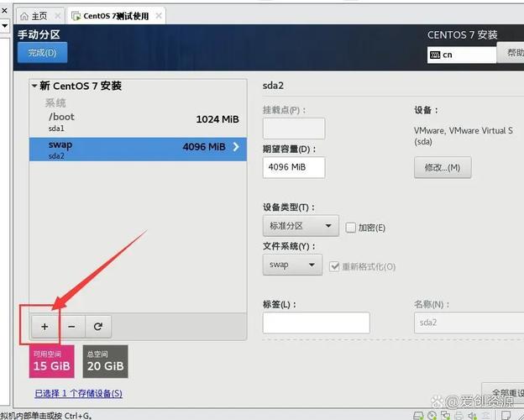Close the 主页 tab
This screenshot has height=420, width=524.
(56, 16)
